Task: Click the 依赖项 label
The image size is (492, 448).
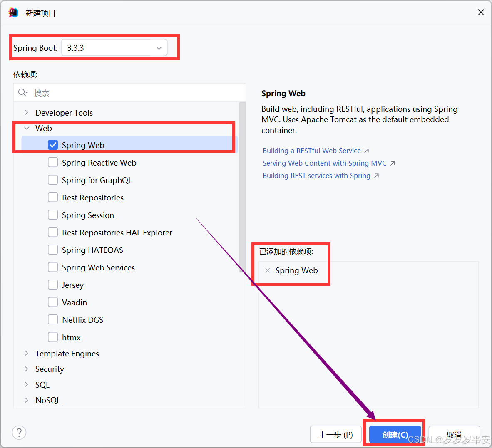Action: point(25,74)
